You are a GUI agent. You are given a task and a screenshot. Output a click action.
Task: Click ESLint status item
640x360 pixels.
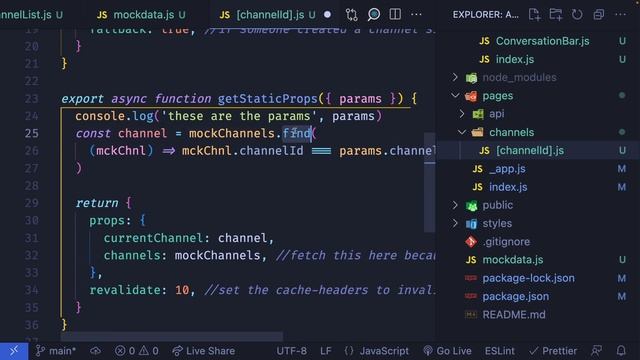click(x=500, y=351)
